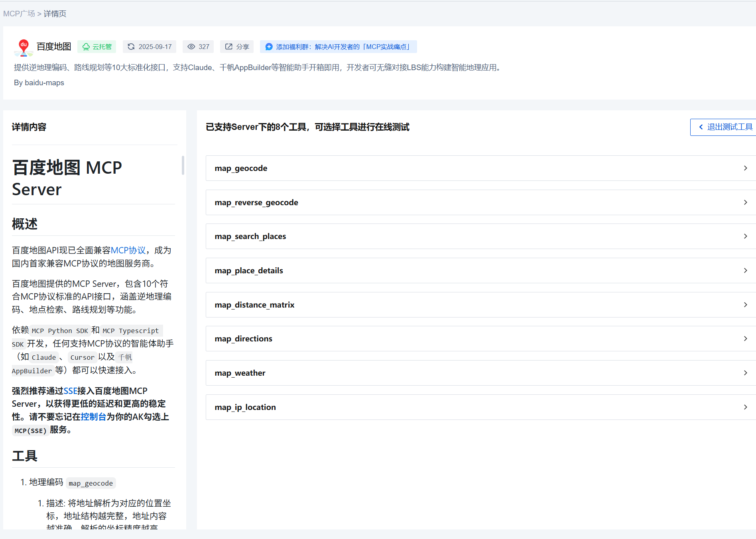Select the 详情页 breadcrumb item
The image size is (756, 539).
pyautogui.click(x=55, y=13)
